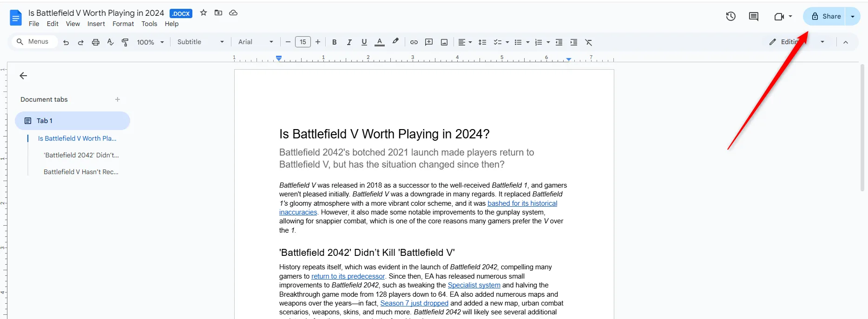The image size is (868, 319).
Task: Open line and paragraph spacing
Action: tap(482, 42)
